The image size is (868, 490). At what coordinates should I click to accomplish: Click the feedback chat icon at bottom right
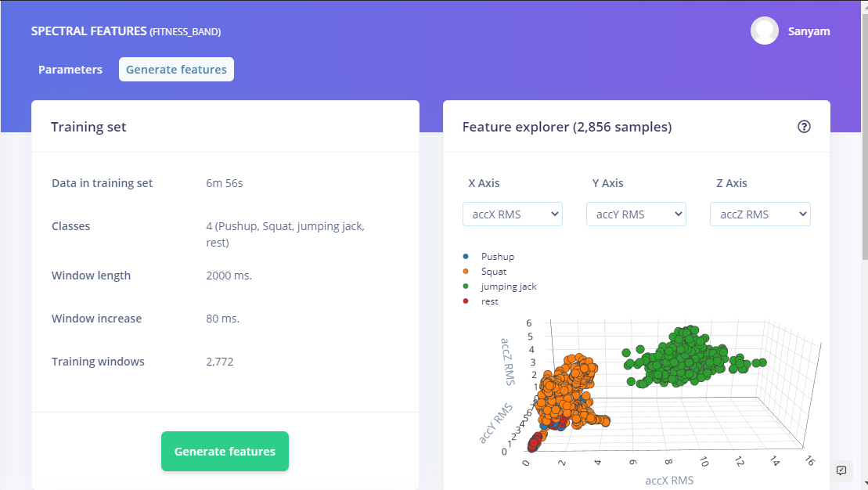(841, 470)
